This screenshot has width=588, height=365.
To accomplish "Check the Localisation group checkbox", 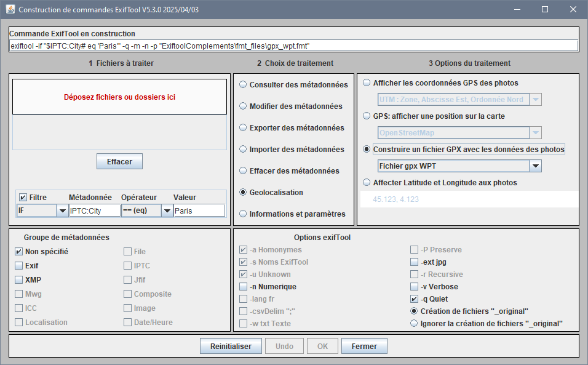I will pos(18,323).
